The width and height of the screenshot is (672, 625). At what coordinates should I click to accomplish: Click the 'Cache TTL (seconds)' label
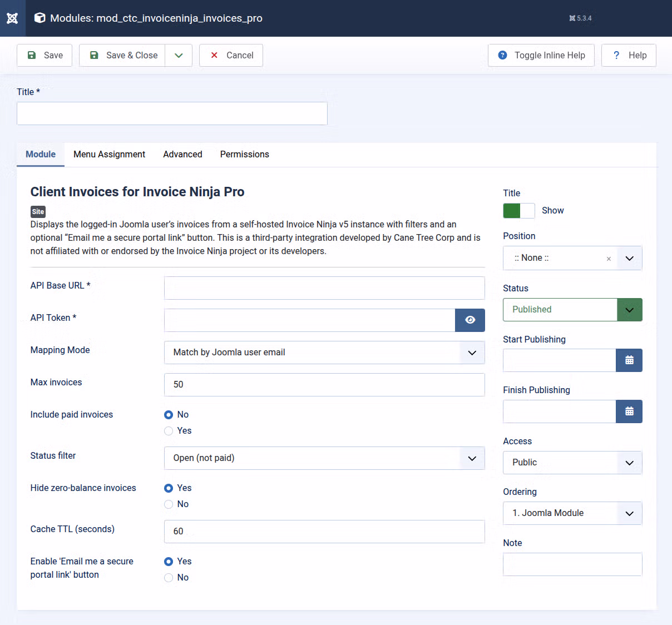coord(72,529)
